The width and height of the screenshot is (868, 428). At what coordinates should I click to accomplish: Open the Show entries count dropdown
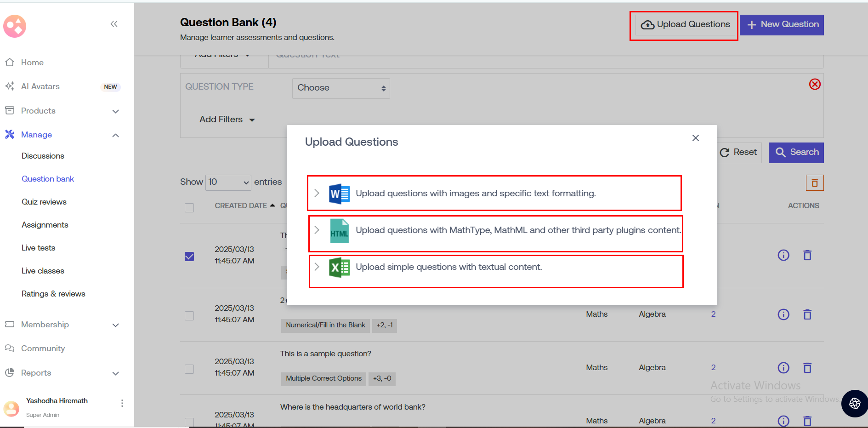point(228,183)
